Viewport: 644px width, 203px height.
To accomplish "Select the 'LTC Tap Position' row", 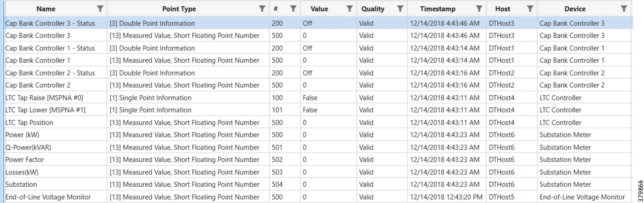I will click(x=318, y=123).
